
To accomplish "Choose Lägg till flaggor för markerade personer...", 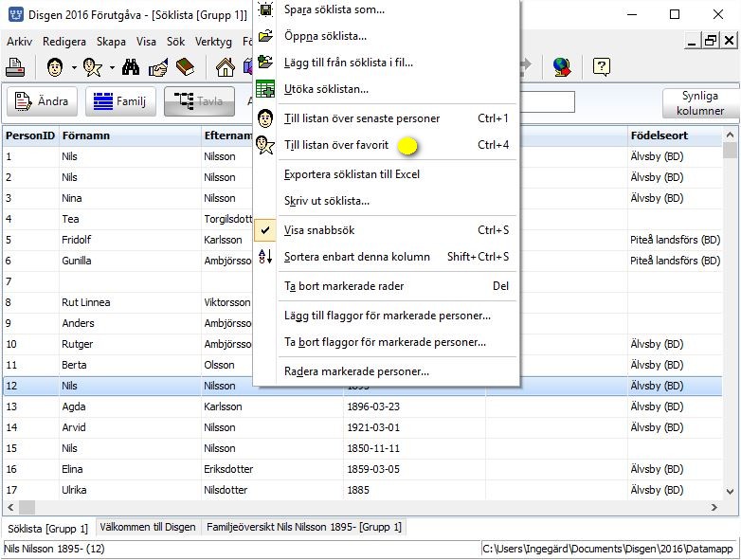I will tap(387, 316).
